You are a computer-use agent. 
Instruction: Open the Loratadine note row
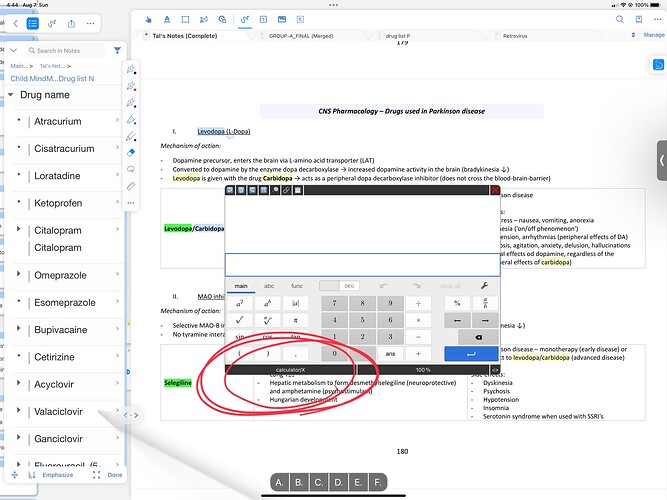click(66, 176)
